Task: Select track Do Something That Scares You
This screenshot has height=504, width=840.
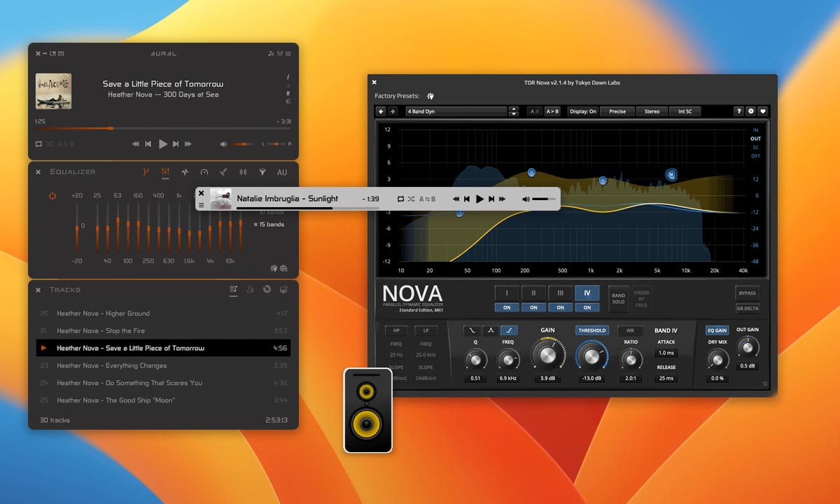Action: (x=163, y=383)
